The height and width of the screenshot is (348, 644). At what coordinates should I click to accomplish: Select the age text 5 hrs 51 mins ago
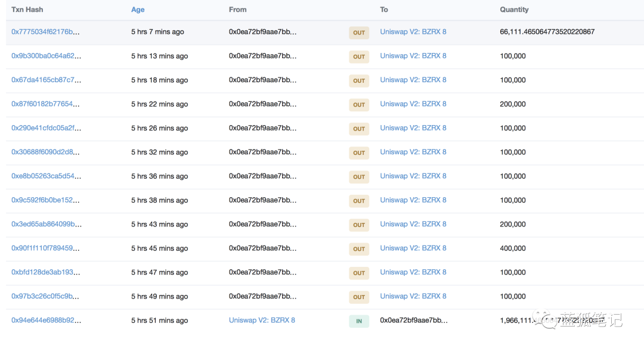coord(159,321)
